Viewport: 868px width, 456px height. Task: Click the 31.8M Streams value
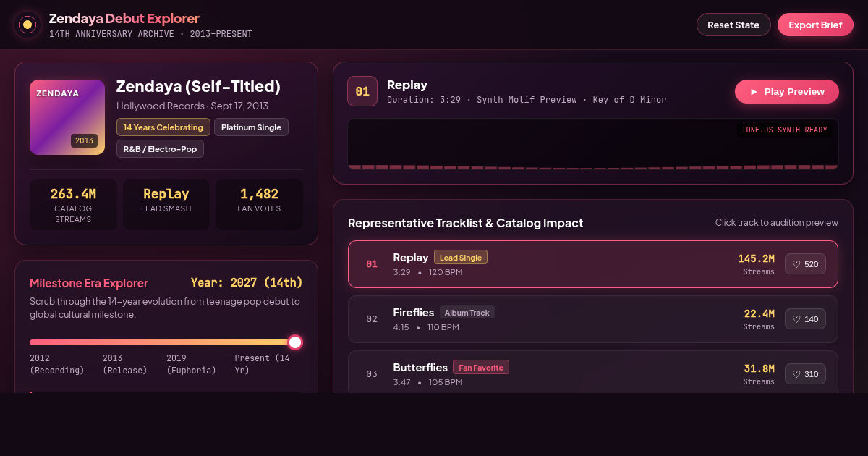click(759, 368)
